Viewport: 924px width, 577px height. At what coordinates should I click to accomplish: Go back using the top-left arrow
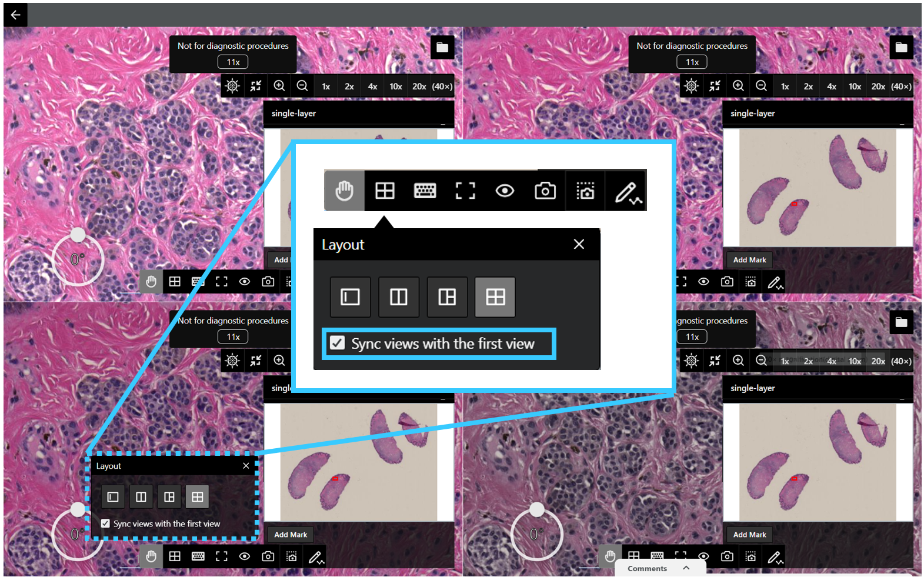coord(15,15)
